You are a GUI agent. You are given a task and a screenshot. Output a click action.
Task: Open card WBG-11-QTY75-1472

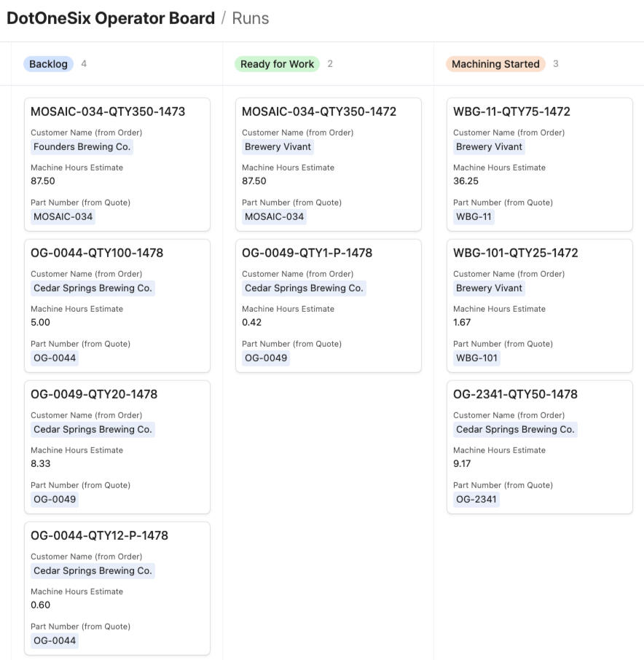point(511,111)
